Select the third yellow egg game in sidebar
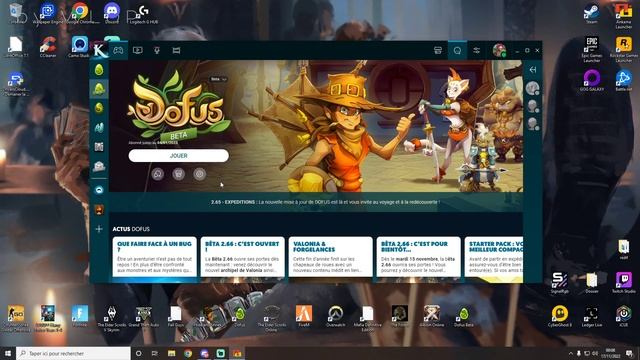 [x=99, y=108]
